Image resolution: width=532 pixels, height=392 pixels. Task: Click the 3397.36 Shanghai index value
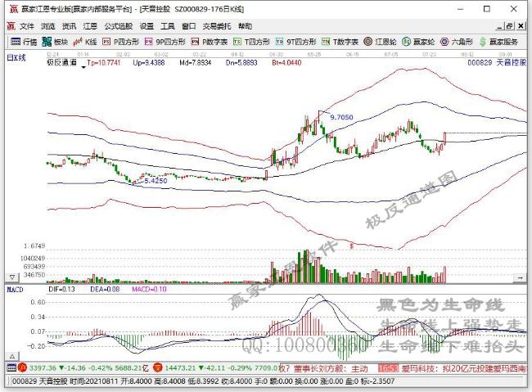click(43, 368)
